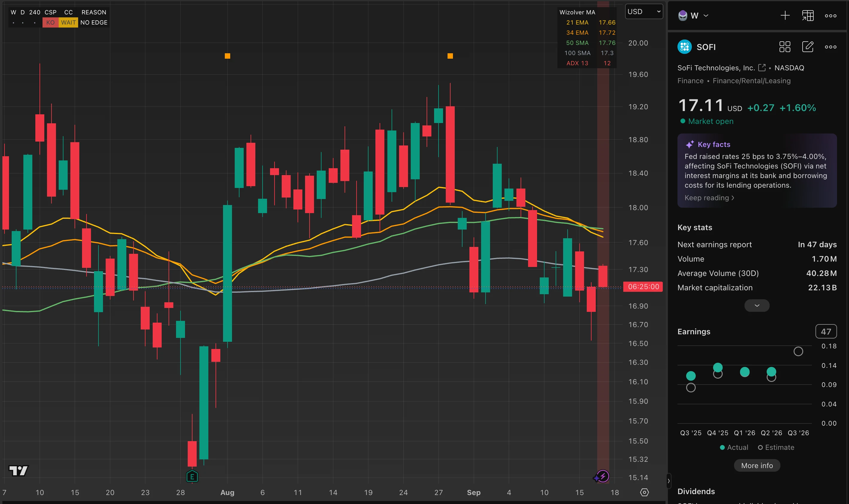The image size is (849, 504).
Task: Open the SOFI note edit icon
Action: tap(808, 46)
